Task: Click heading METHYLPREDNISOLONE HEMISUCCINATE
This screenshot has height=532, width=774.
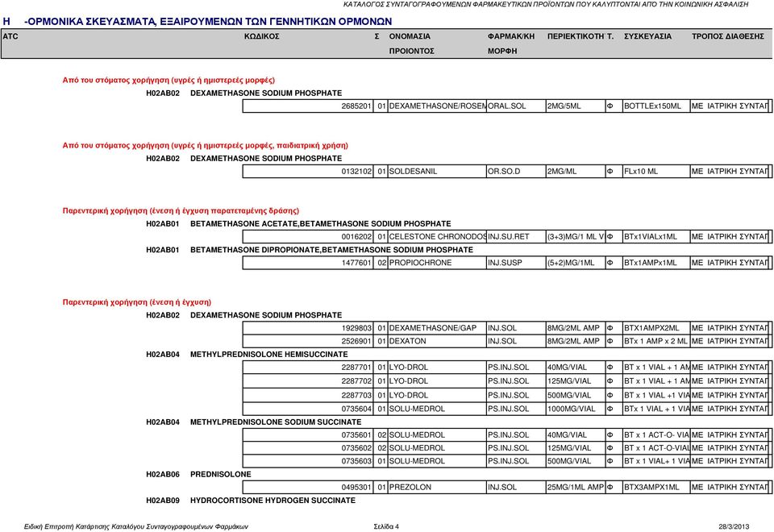Action: (268, 355)
